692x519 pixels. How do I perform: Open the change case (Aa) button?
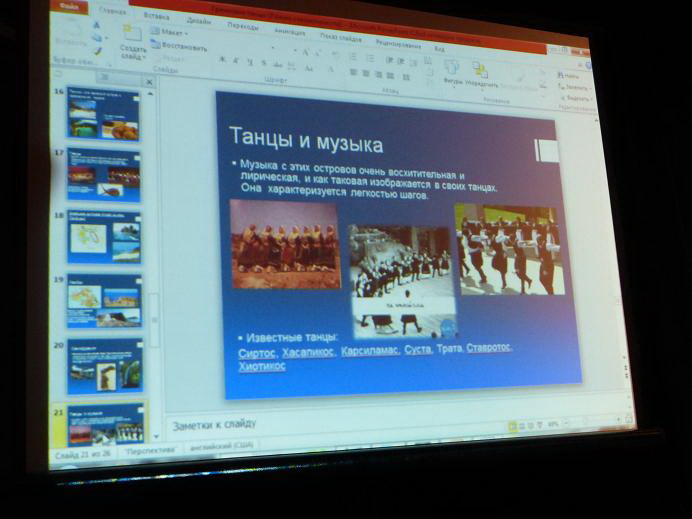pyautogui.click(x=309, y=68)
